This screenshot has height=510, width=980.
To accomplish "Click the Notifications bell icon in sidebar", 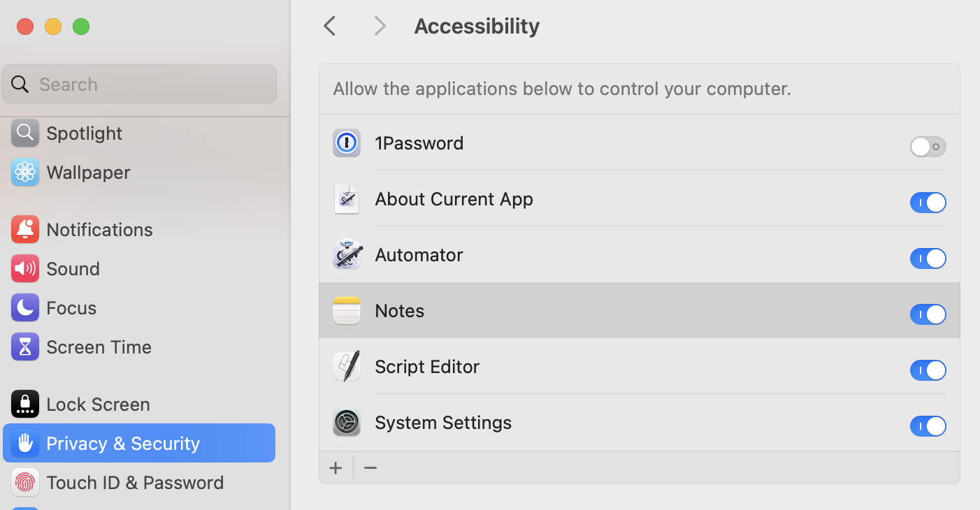I will tap(25, 230).
